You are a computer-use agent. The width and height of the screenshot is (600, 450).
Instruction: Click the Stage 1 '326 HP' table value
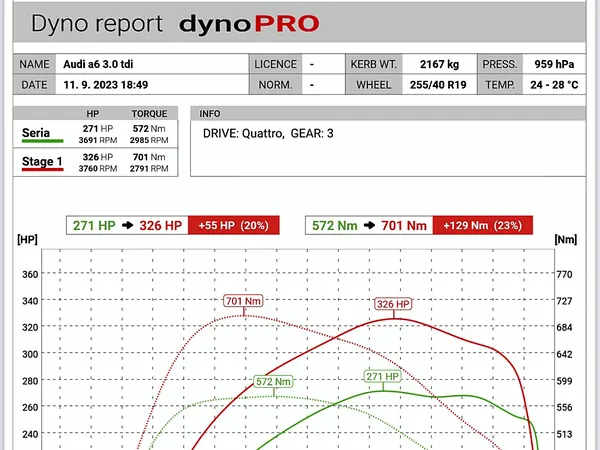(98, 157)
